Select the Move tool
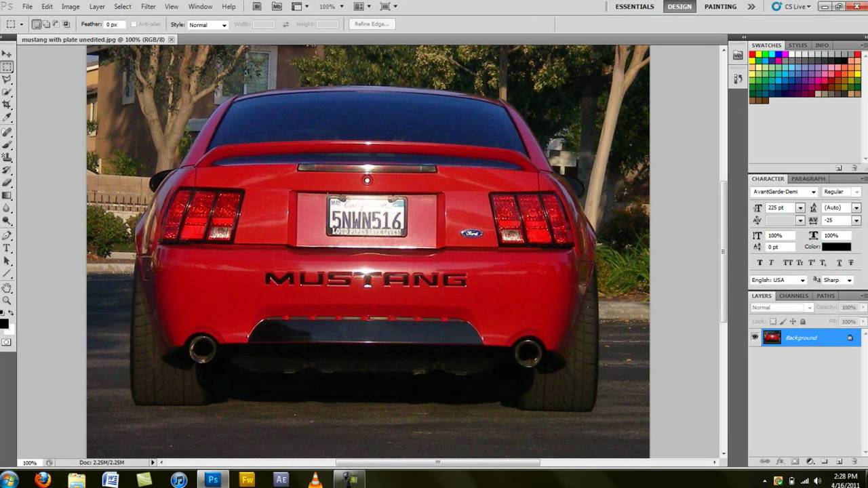Image resolution: width=868 pixels, height=488 pixels. [x=7, y=54]
